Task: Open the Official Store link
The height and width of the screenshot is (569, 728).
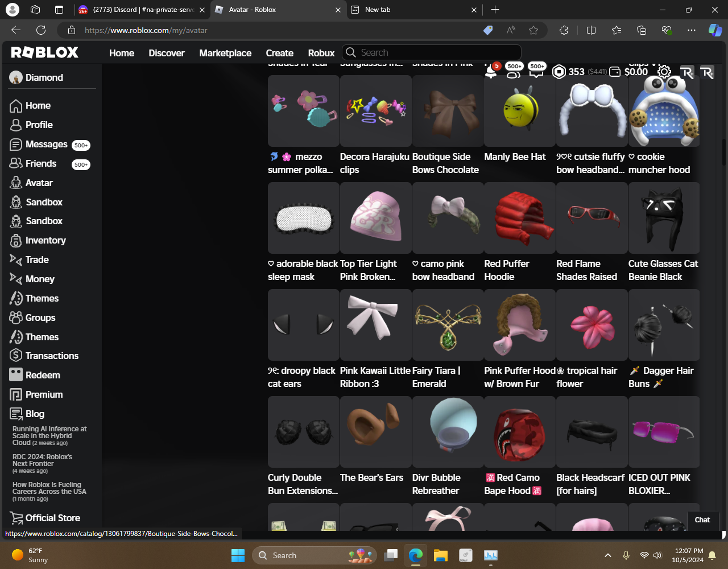Action: [x=45, y=518]
